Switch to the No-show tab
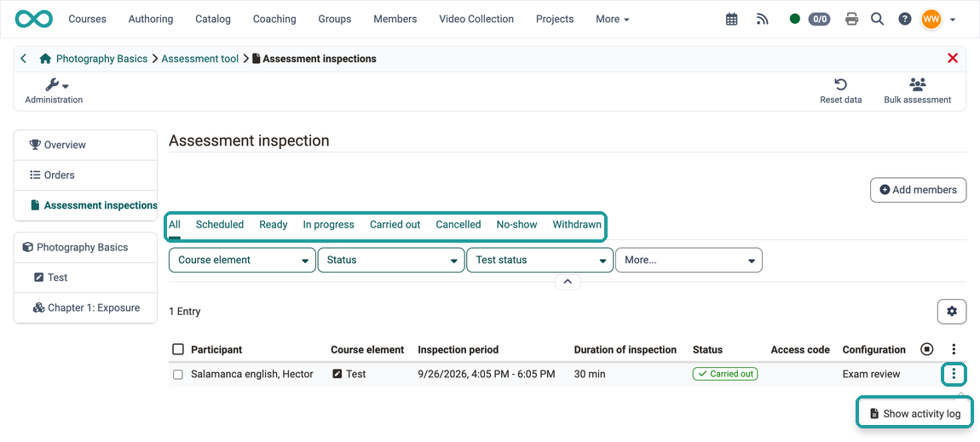Image resolution: width=980 pixels, height=442 pixels. 516,225
